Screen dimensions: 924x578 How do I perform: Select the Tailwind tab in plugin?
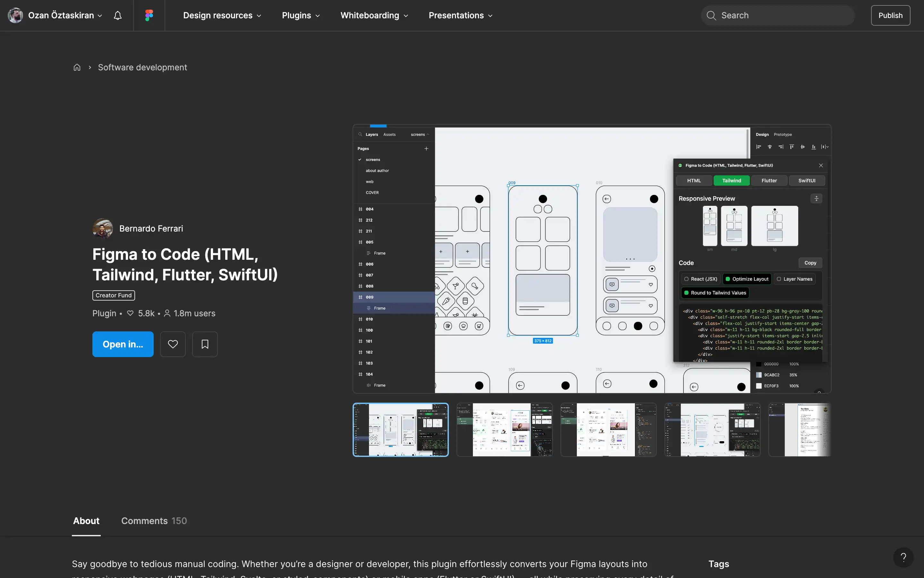[x=732, y=180]
